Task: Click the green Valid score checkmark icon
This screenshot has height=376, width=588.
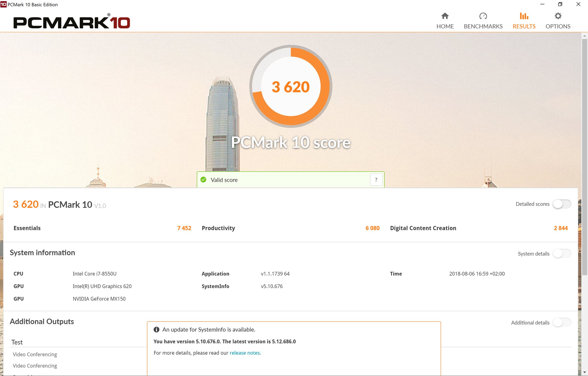Action: tap(203, 180)
